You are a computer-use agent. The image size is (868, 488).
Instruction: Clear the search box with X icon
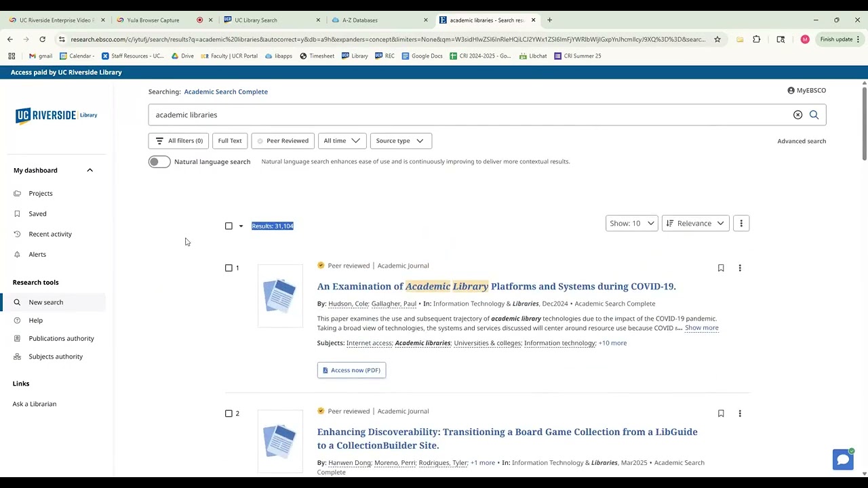pyautogui.click(x=797, y=115)
